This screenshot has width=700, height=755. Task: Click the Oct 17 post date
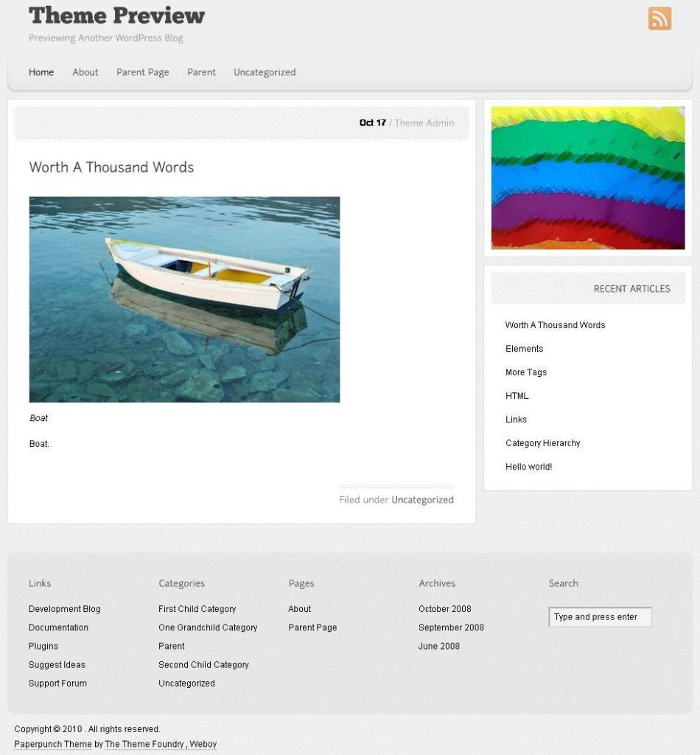372,123
